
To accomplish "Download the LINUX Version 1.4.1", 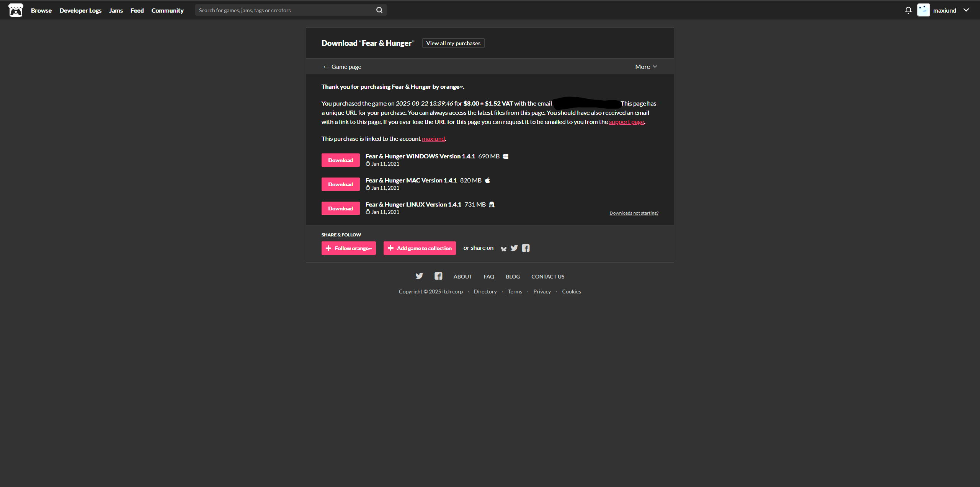I will tap(341, 208).
